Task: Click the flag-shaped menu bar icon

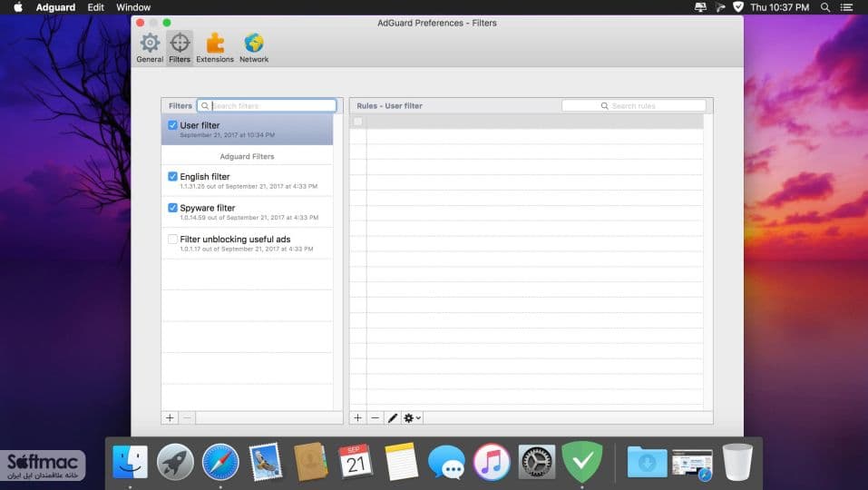Action: click(719, 7)
